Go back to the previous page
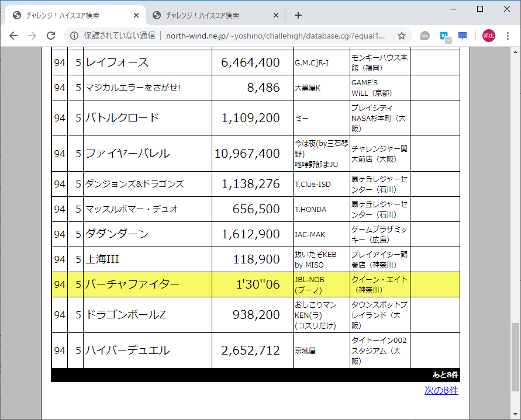 tap(13, 36)
